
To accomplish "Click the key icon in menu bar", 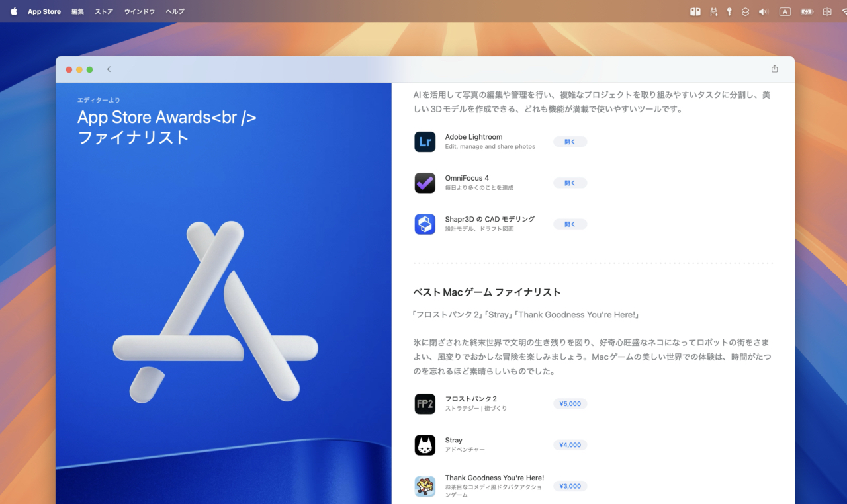I will point(729,11).
